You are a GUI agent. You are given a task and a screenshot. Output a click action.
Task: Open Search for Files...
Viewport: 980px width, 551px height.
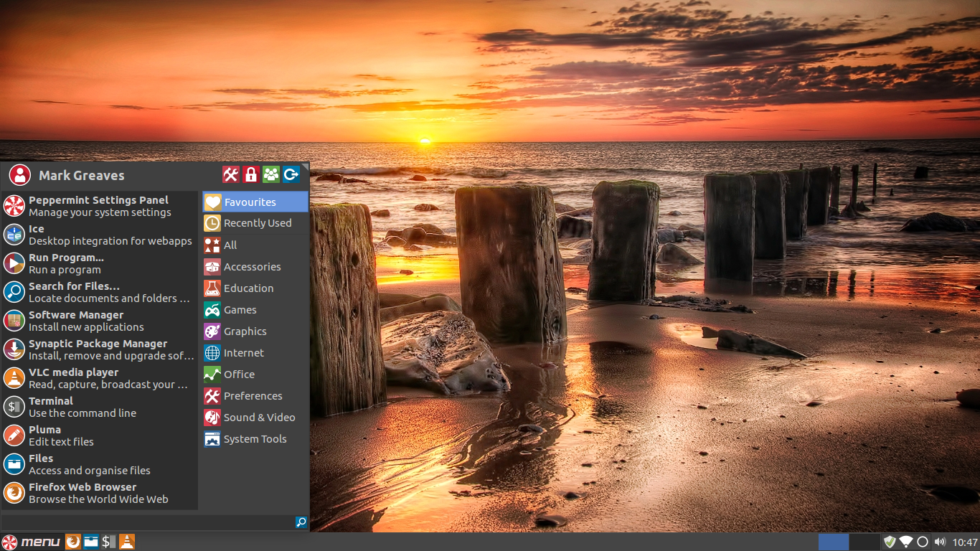[100, 292]
